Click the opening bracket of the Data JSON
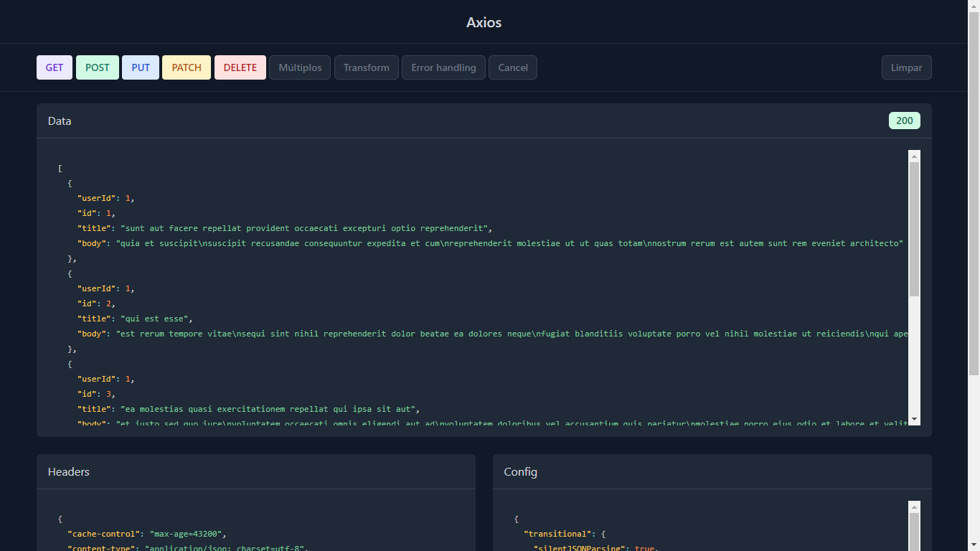The width and height of the screenshot is (980, 551). coord(60,168)
